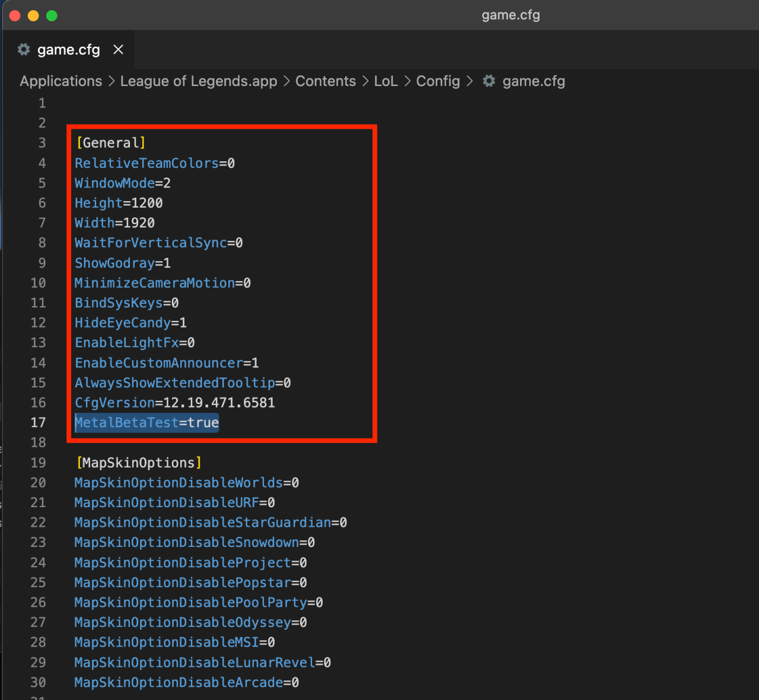The image size is (759, 700).
Task: Click [MapSkinOptions] section header
Action: pyautogui.click(x=139, y=463)
